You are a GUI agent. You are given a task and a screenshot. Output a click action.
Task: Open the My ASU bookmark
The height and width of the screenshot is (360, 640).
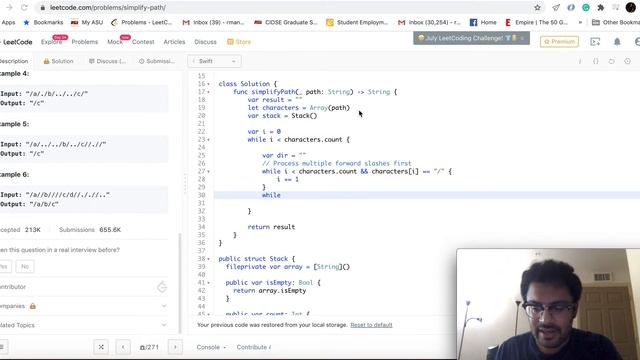pyautogui.click(x=87, y=22)
